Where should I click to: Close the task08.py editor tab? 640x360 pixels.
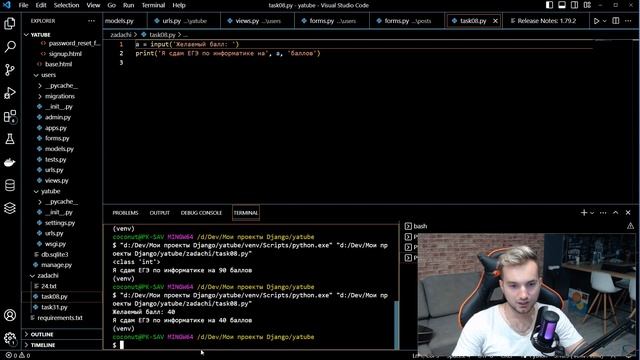pyautogui.click(x=495, y=21)
